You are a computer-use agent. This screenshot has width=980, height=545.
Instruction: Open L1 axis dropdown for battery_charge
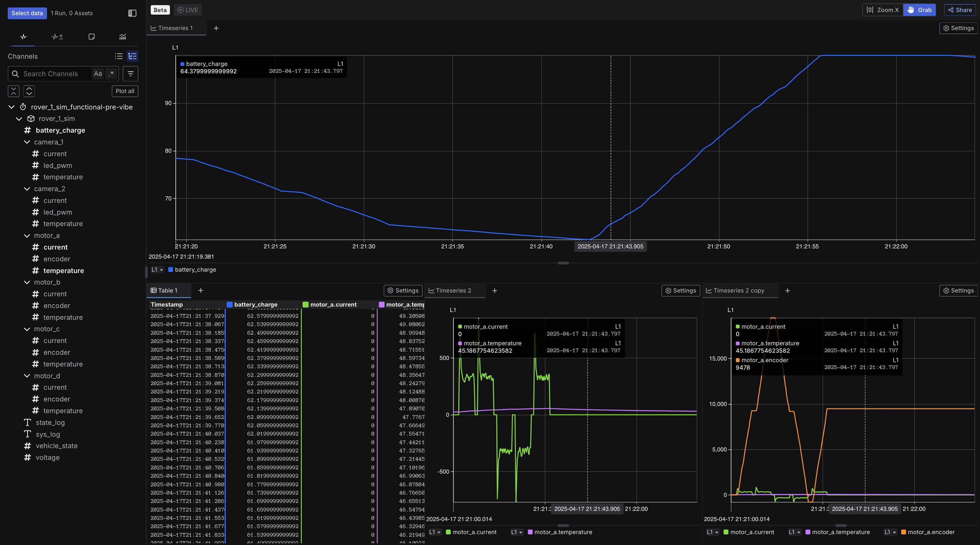click(x=157, y=270)
